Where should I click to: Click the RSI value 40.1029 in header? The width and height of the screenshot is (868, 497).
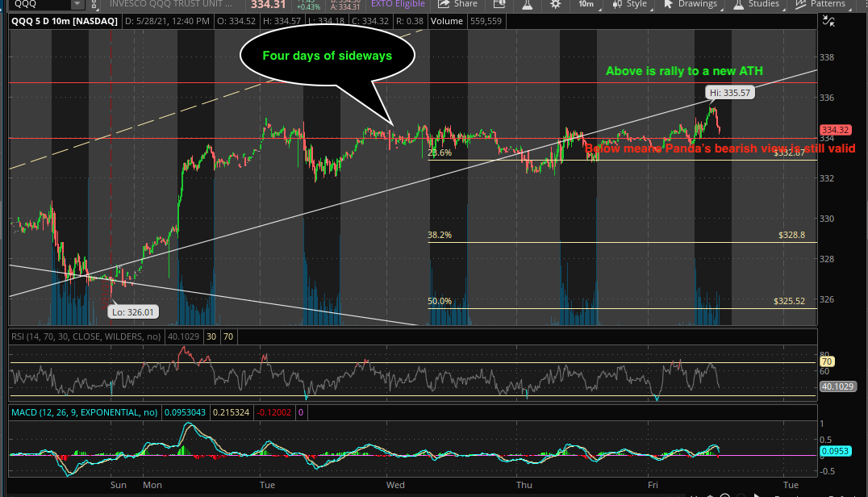(183, 336)
